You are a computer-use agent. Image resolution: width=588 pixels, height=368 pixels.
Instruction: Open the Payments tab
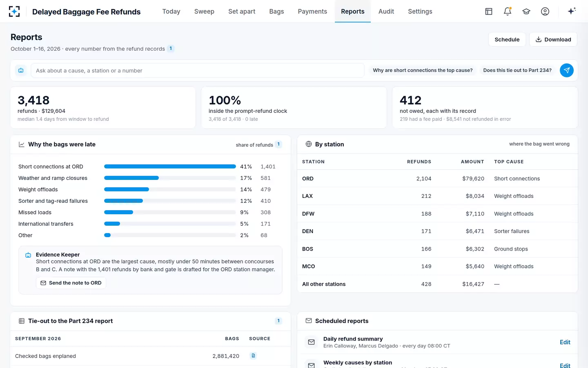[x=312, y=11]
